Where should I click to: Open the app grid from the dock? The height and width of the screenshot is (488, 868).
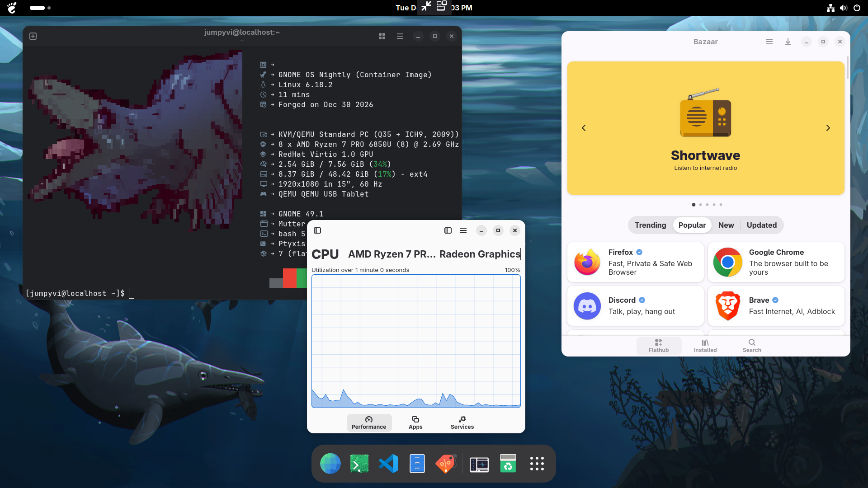537,463
